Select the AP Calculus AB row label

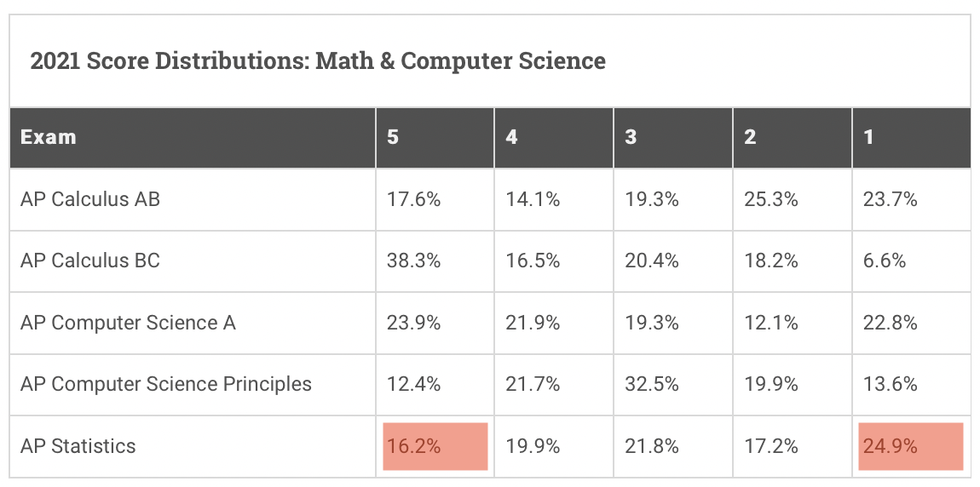point(90,199)
